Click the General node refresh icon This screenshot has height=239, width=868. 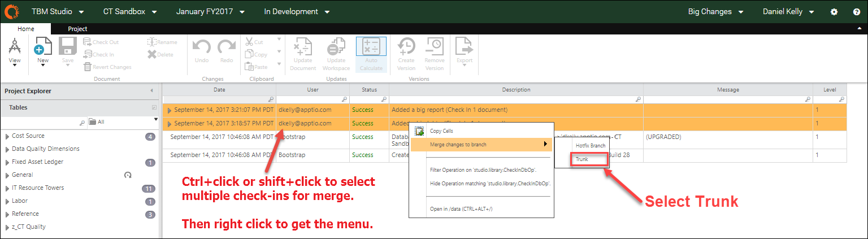tap(128, 175)
